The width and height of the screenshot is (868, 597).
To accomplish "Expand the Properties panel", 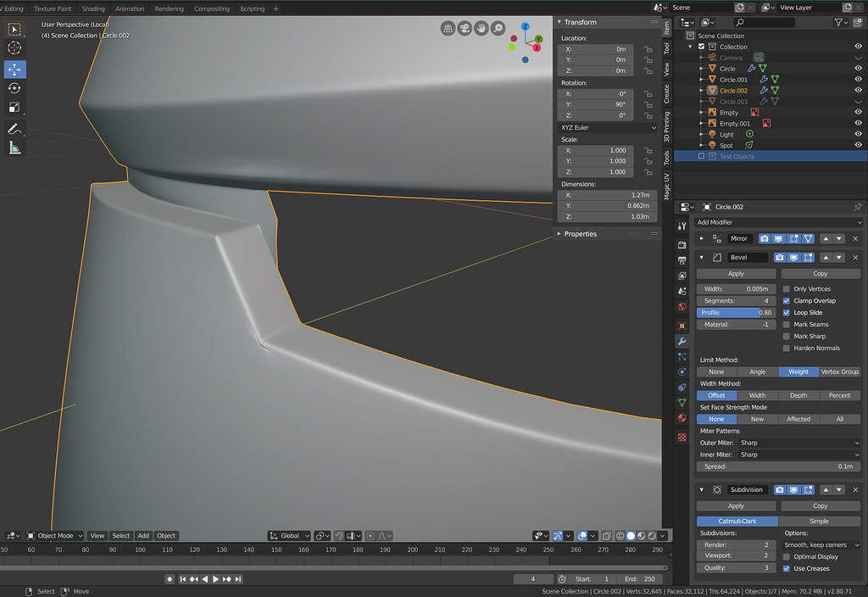I will [559, 234].
